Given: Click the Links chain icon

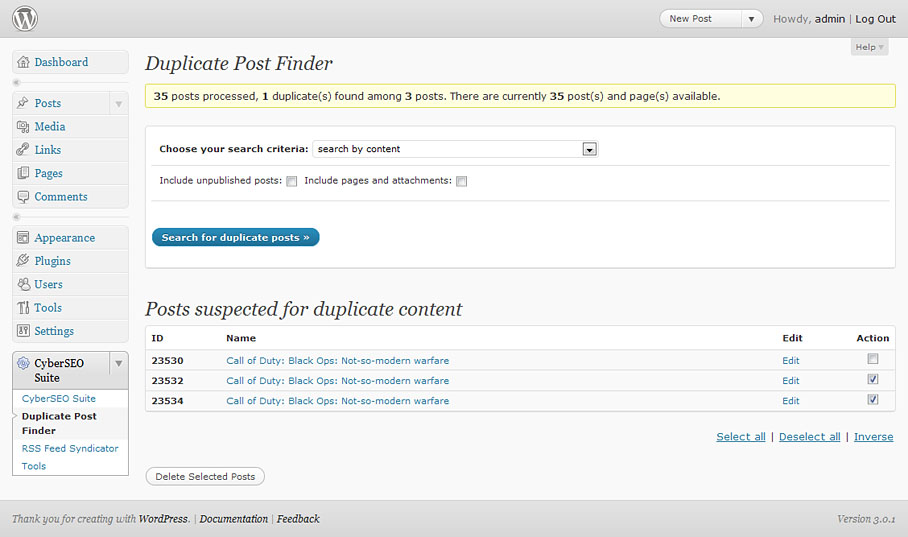Looking at the screenshot, I should (23, 149).
